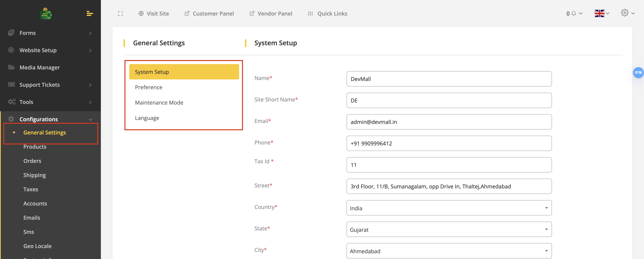Open Accounts configuration
Viewport: 644px width, 259px height.
35,204
